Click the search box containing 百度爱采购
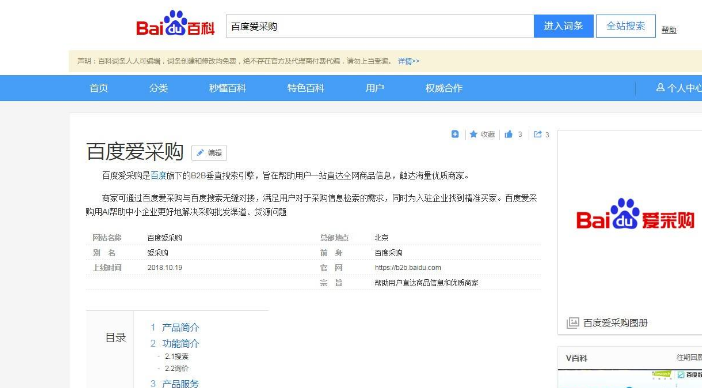This screenshot has height=388, width=702. [x=380, y=26]
